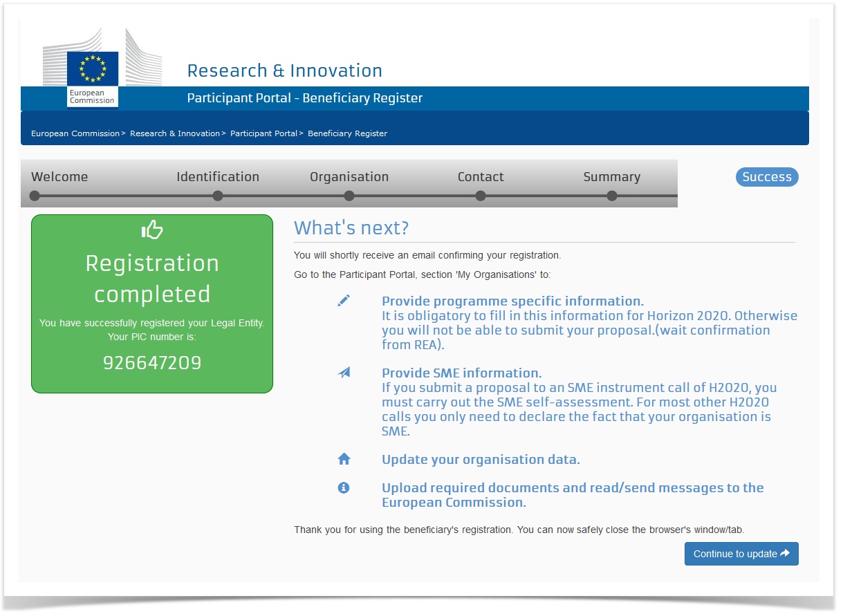Select Update your organisation data link
This screenshot has width=843, height=616.
coord(481,460)
